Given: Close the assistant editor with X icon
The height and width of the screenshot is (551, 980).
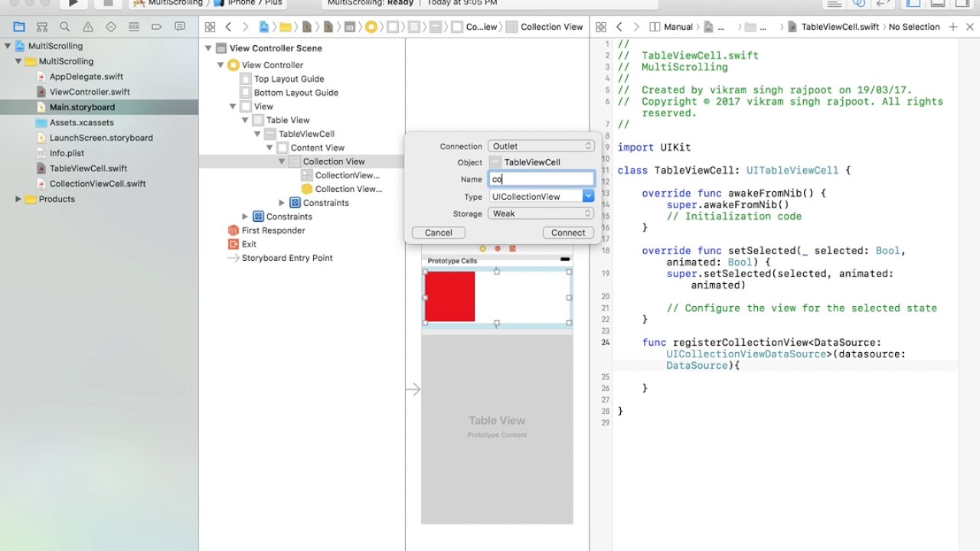Looking at the screenshot, I should tap(970, 27).
